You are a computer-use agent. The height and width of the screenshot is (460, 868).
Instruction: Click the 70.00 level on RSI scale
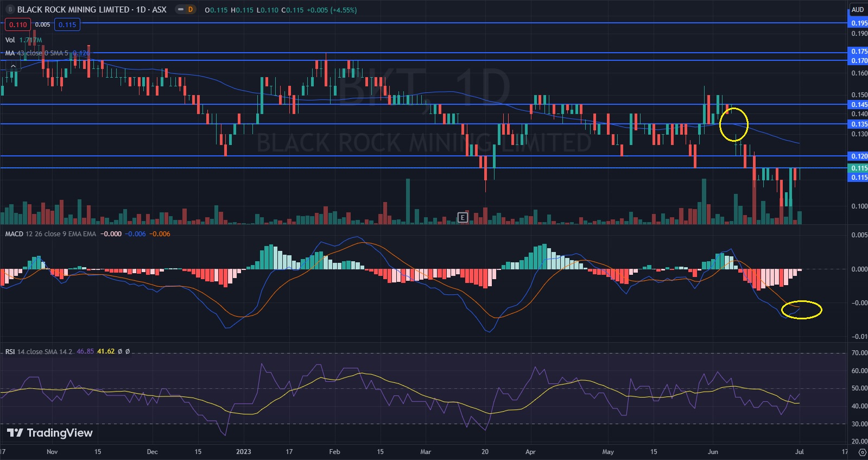pyautogui.click(x=859, y=353)
